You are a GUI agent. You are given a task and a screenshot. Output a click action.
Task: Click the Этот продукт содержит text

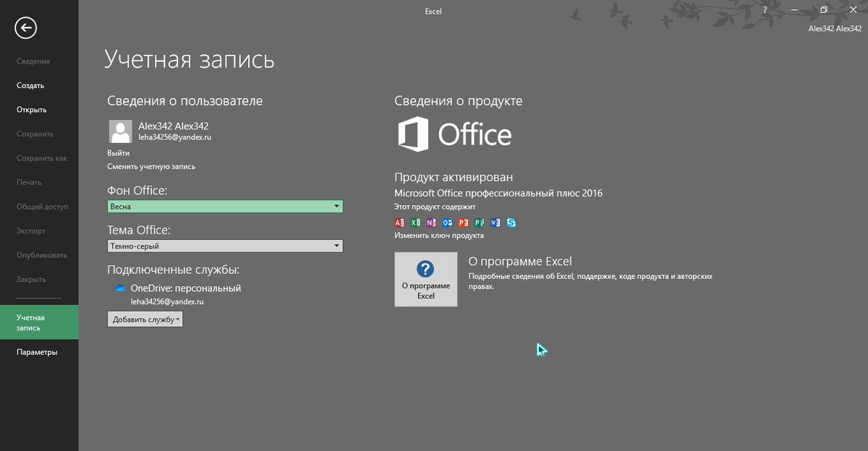tap(435, 207)
